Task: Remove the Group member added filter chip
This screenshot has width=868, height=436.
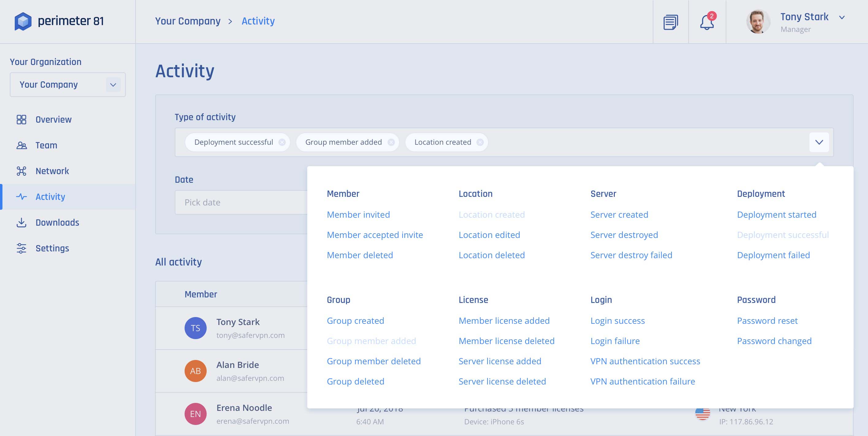Action: [x=391, y=142]
